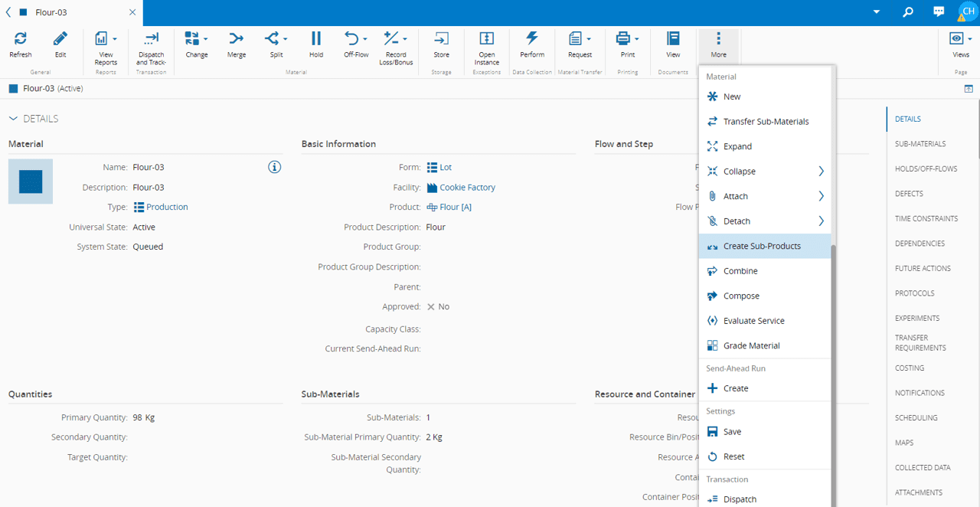Click the Store toolbar icon
Image resolution: width=980 pixels, height=507 pixels.
442,40
